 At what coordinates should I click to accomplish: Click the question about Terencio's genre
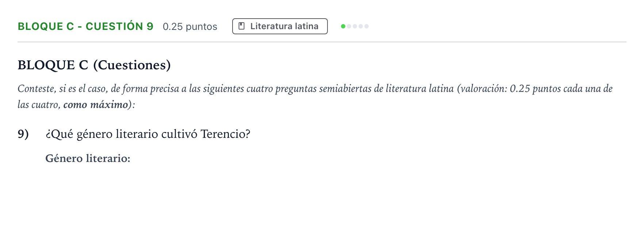click(x=148, y=134)
